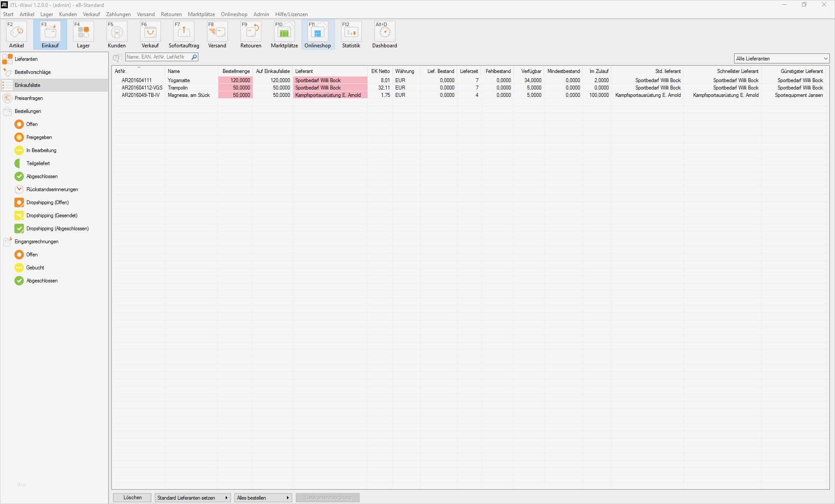Open the Zahlungen menu

(118, 14)
